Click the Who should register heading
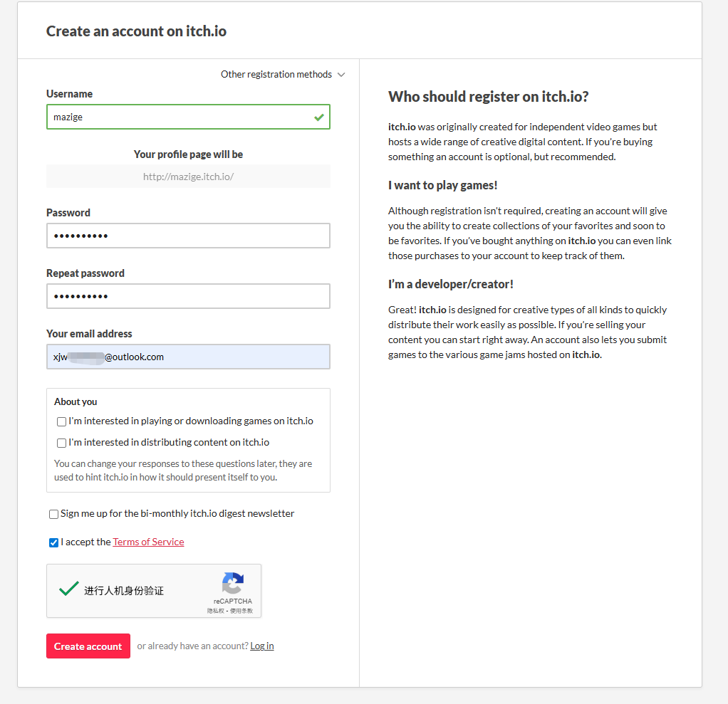 (488, 97)
